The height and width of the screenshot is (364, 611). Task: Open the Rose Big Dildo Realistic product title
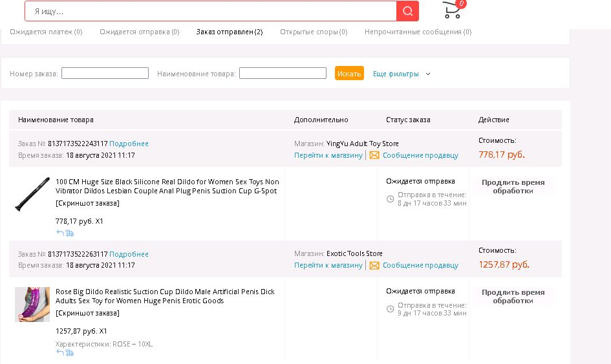pos(166,296)
